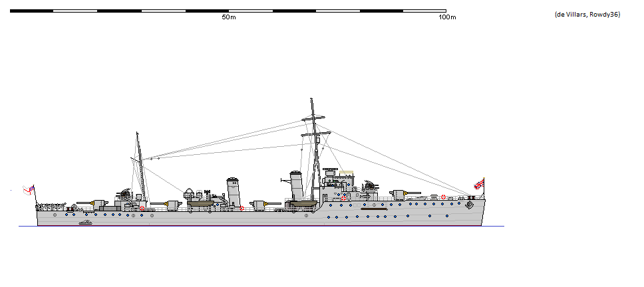Viewport: 644px width, 287px height.
Task: Click the brown nameplate strip on the forward hull
Action: [374, 209]
